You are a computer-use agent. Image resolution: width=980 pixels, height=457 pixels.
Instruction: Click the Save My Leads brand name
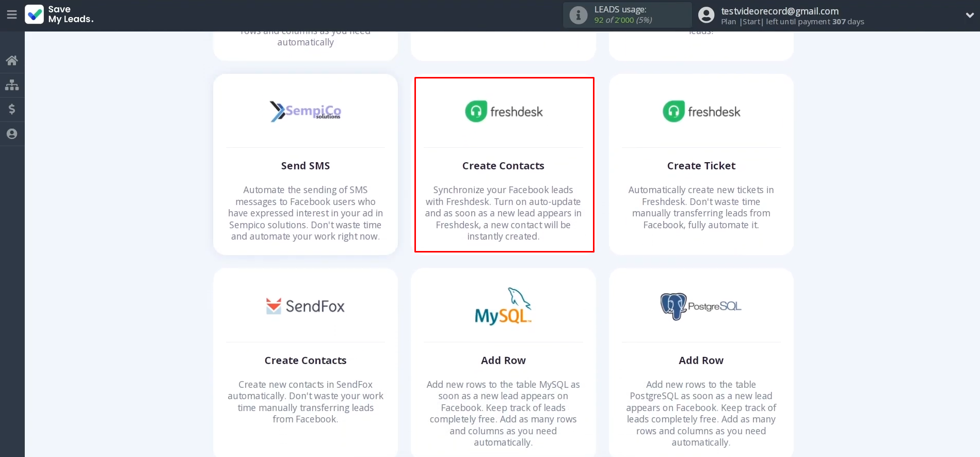tap(71, 14)
